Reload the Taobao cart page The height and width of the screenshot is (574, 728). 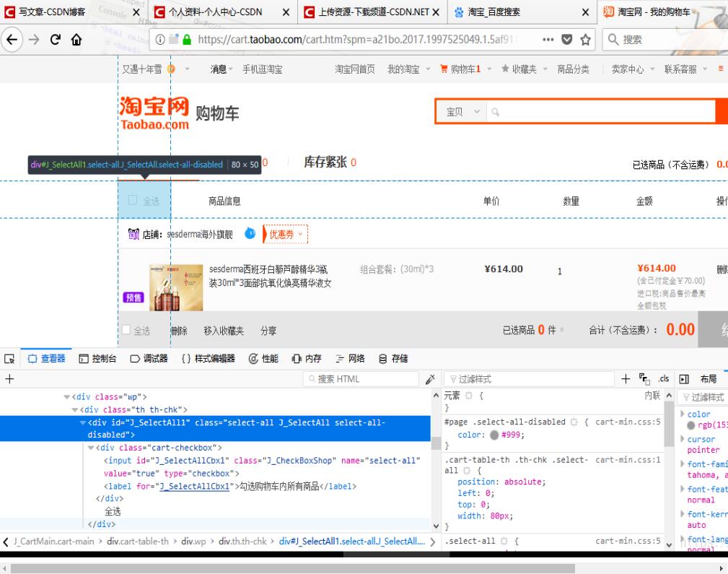[x=56, y=40]
